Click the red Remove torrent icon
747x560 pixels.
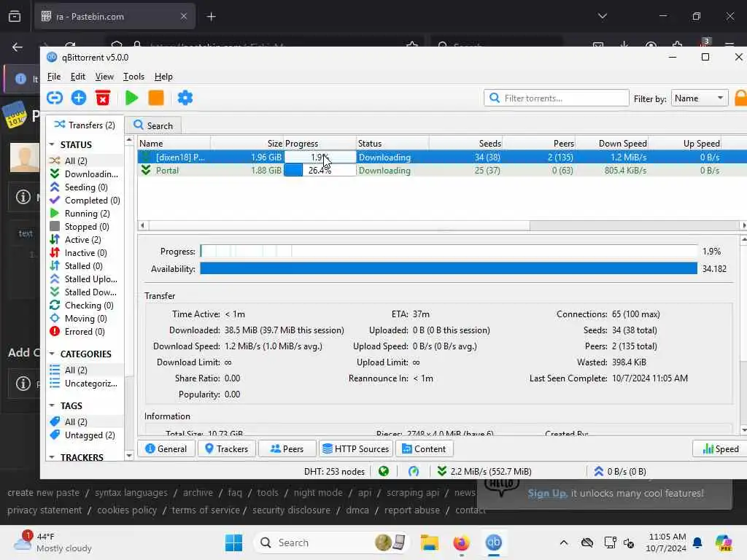[x=102, y=98]
